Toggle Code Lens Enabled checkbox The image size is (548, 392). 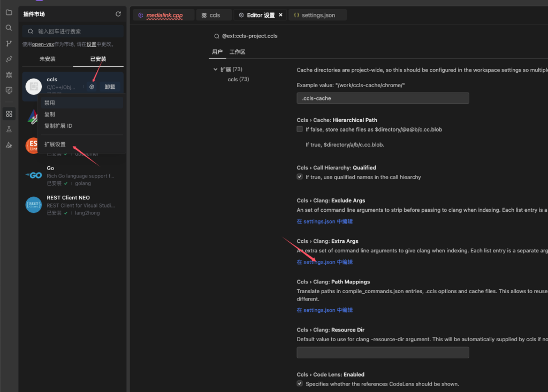[300, 383]
